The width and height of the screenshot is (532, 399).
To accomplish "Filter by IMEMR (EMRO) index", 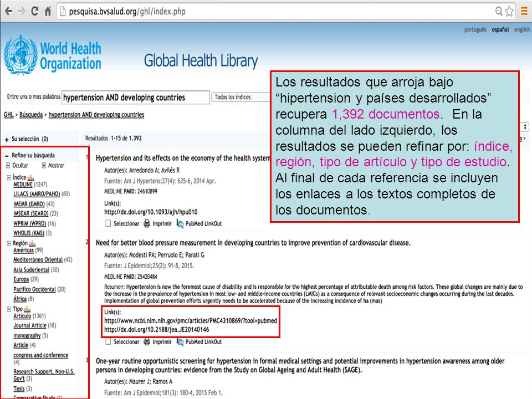I will pos(29,204).
